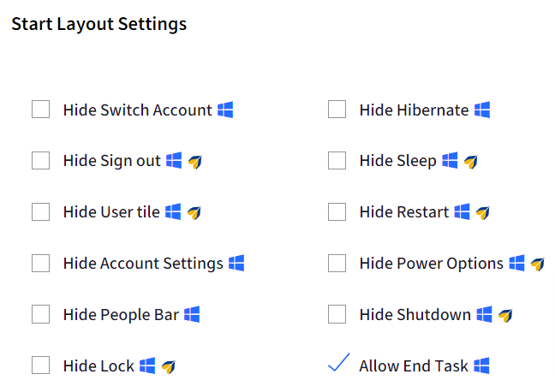
Task: Tick the Hide User tile checkbox
Action: click(x=41, y=211)
